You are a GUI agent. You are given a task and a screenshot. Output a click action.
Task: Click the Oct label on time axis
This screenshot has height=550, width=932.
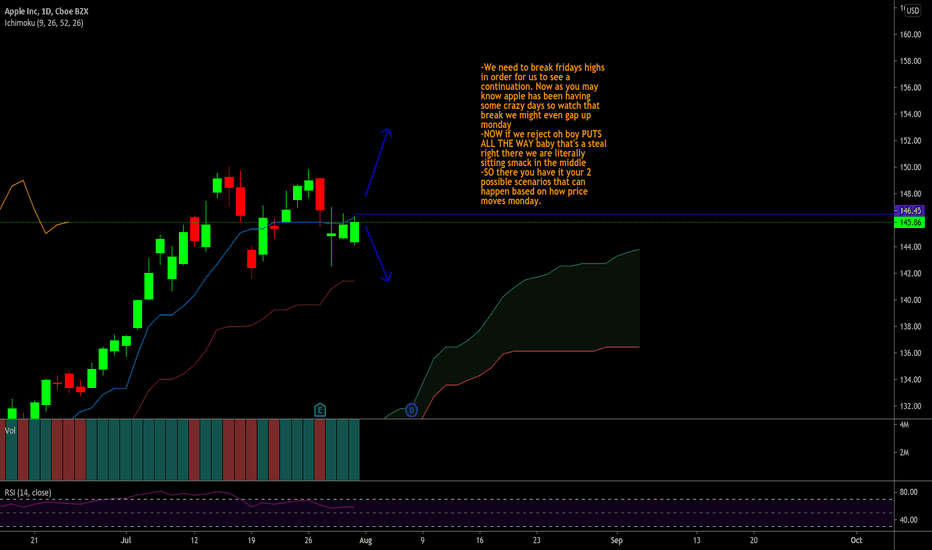[x=856, y=540]
